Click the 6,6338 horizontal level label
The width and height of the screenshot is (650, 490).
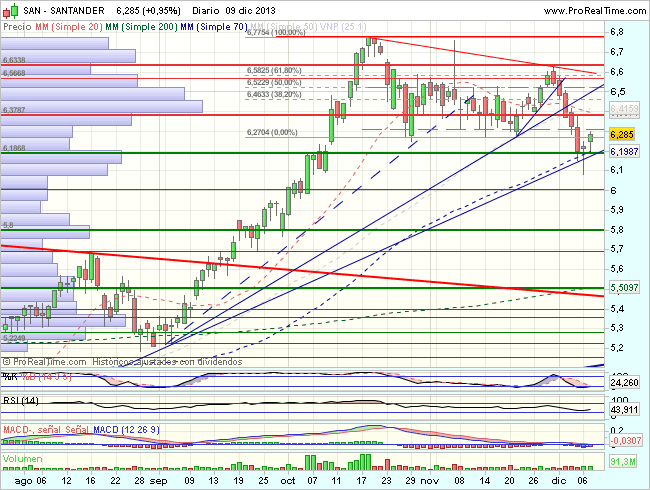pos(14,61)
